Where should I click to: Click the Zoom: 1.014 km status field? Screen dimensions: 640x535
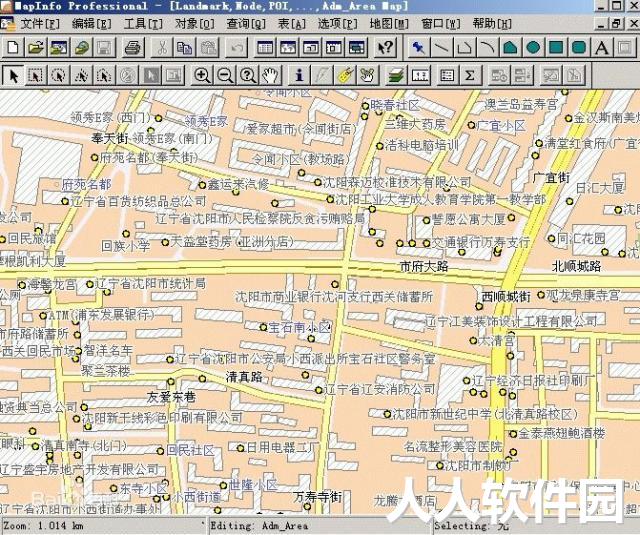pyautogui.click(x=104, y=526)
